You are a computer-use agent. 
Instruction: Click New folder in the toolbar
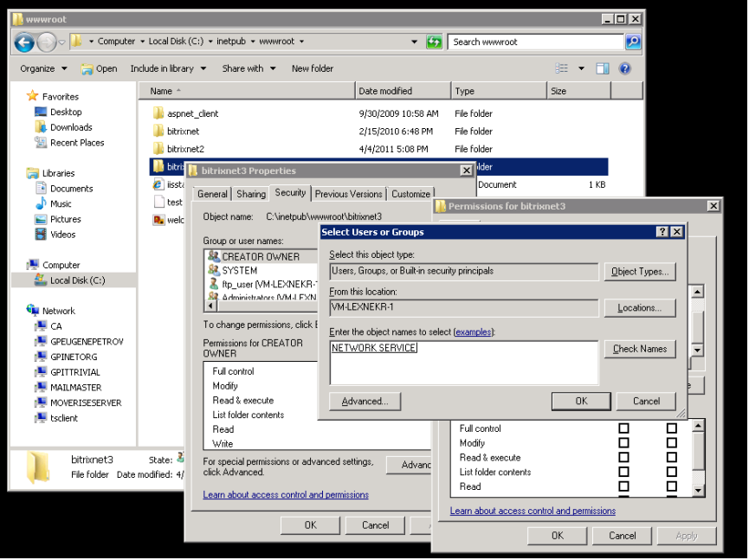coord(313,68)
